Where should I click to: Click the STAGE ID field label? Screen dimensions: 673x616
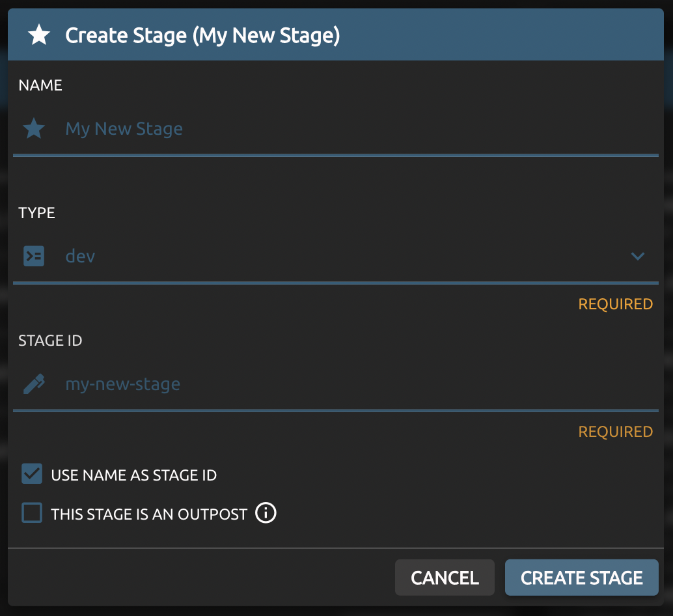[x=50, y=341]
